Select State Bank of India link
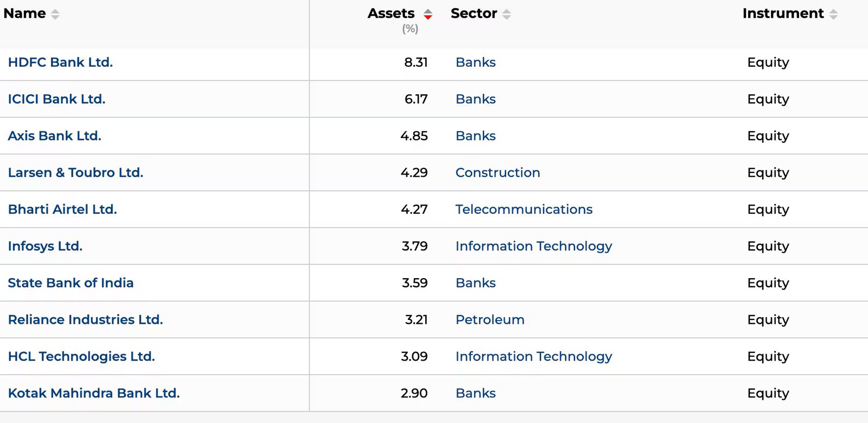The width and height of the screenshot is (868, 423). click(71, 283)
